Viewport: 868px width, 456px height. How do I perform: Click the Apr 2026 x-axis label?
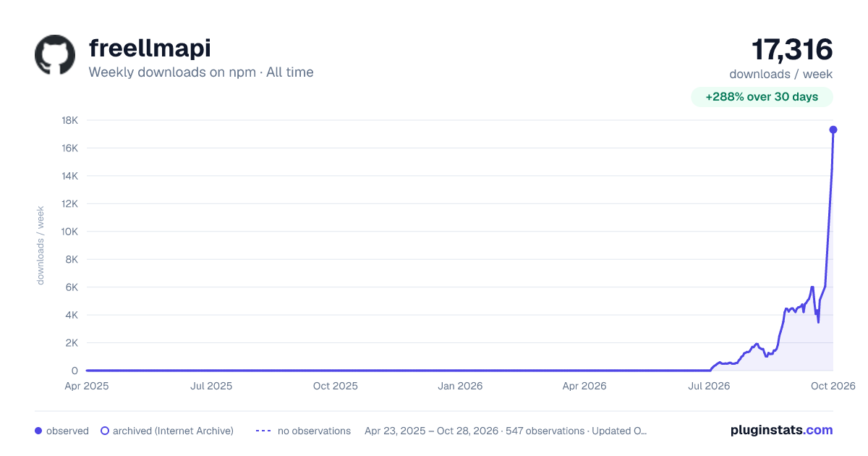pos(584,386)
